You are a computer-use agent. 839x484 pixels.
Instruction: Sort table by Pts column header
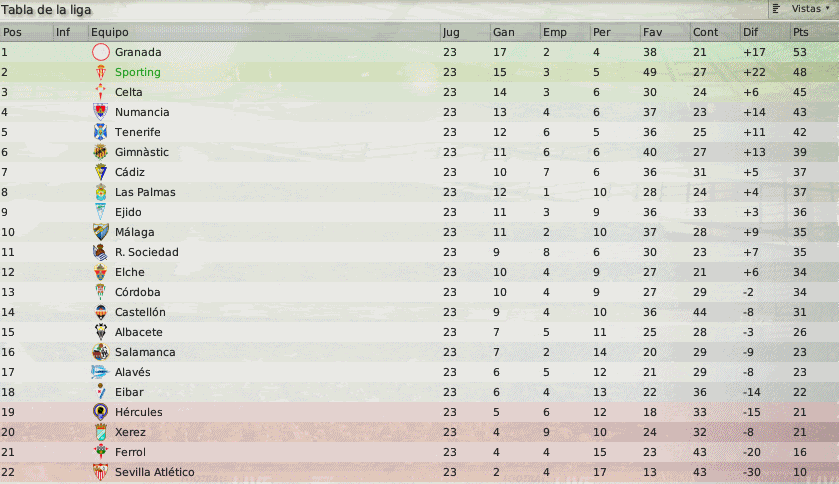pyautogui.click(x=800, y=32)
